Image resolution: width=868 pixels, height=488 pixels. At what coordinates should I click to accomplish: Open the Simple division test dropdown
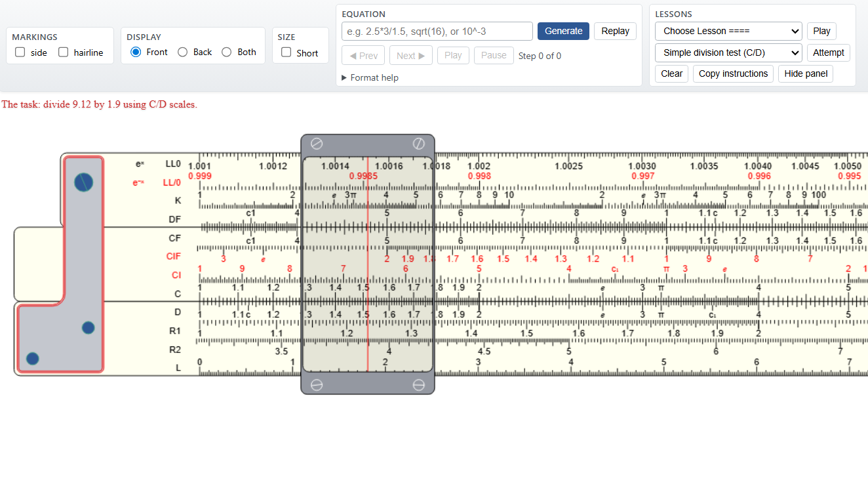[728, 52]
